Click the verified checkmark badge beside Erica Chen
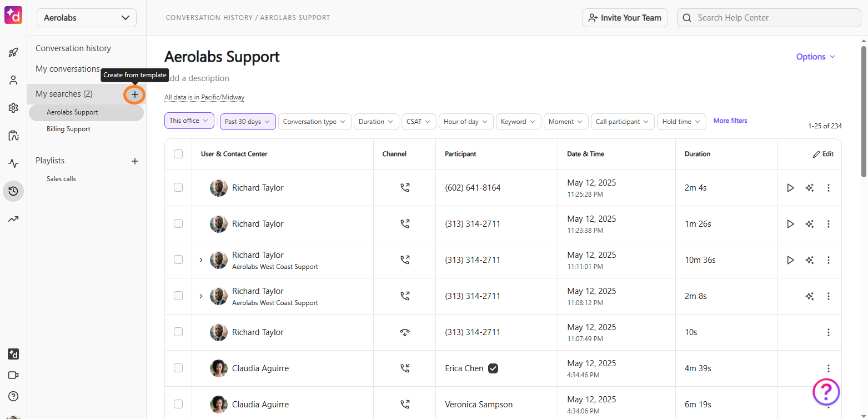Viewport: 868px width, 419px height. coord(493,368)
